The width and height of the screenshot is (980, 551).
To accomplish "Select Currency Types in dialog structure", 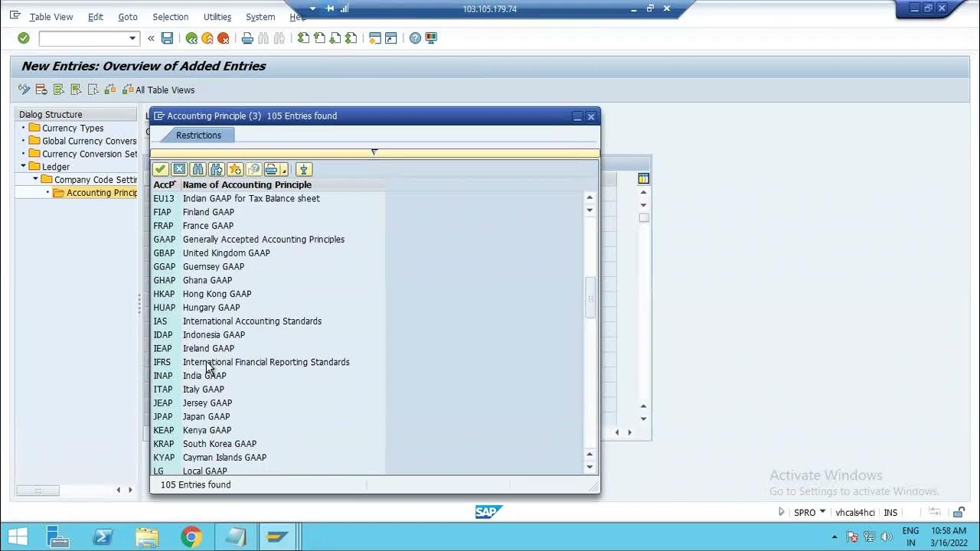I will (x=73, y=128).
